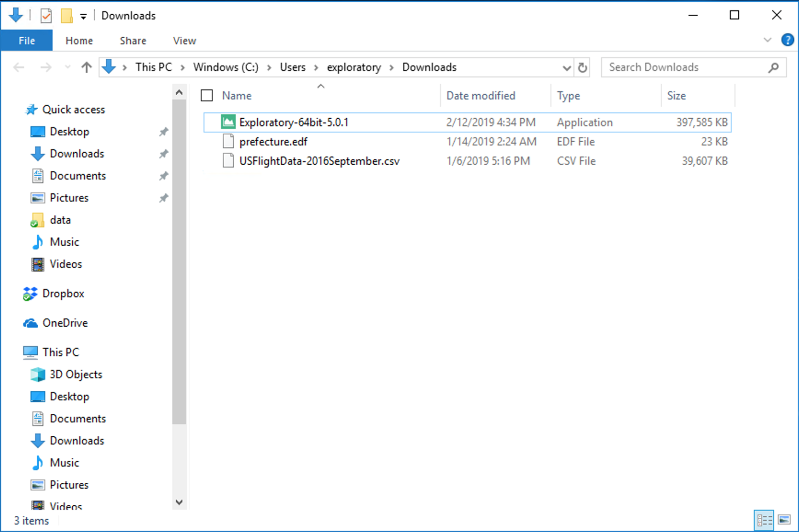
Task: Sort by the Type column header
Action: coord(568,96)
